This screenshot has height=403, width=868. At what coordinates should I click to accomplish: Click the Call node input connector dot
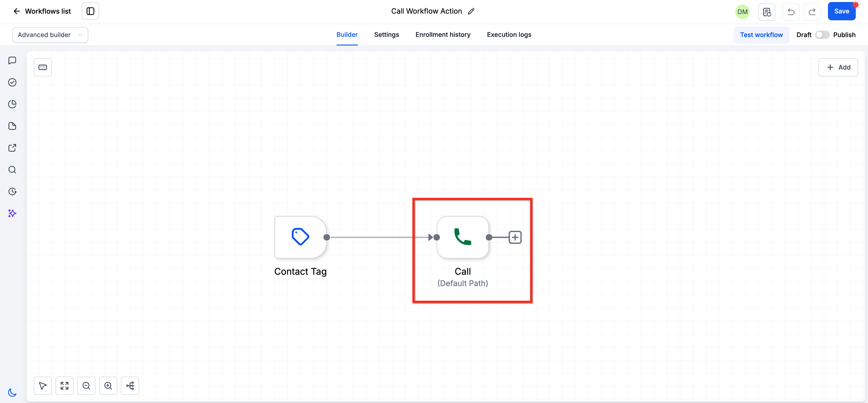click(x=436, y=237)
